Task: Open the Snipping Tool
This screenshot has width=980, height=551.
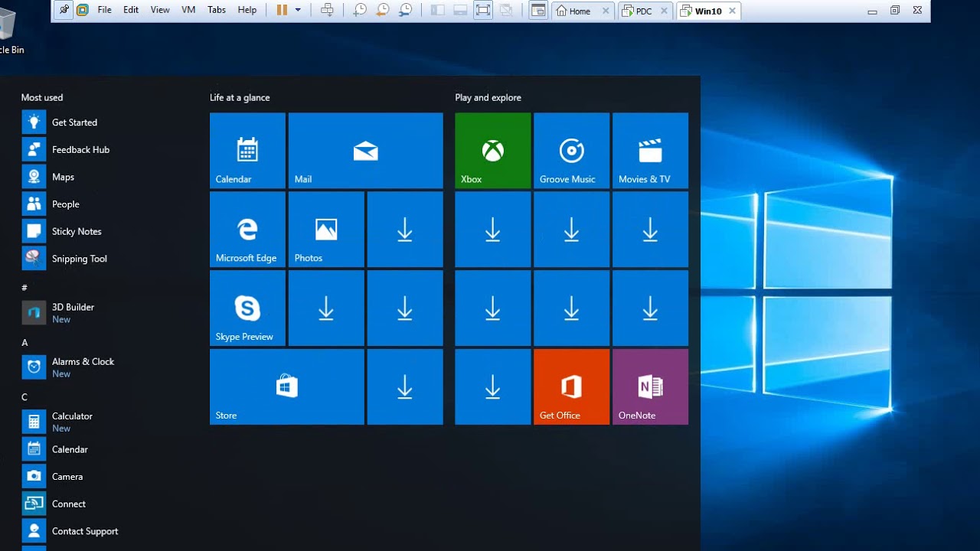Action: 64,259
